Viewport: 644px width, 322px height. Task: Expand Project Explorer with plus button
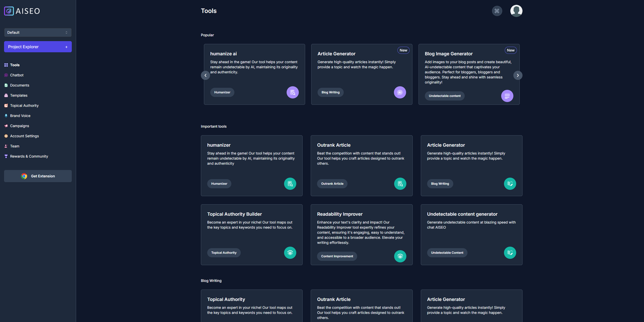[66, 47]
